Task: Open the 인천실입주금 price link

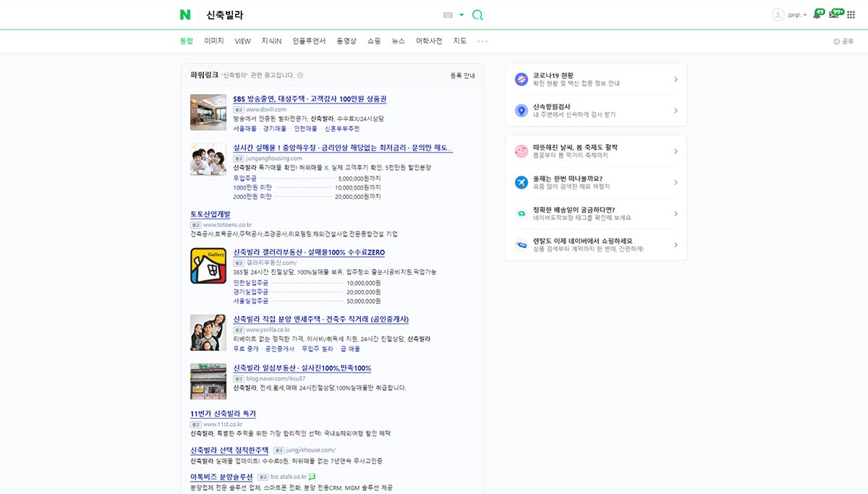Action: tap(250, 282)
